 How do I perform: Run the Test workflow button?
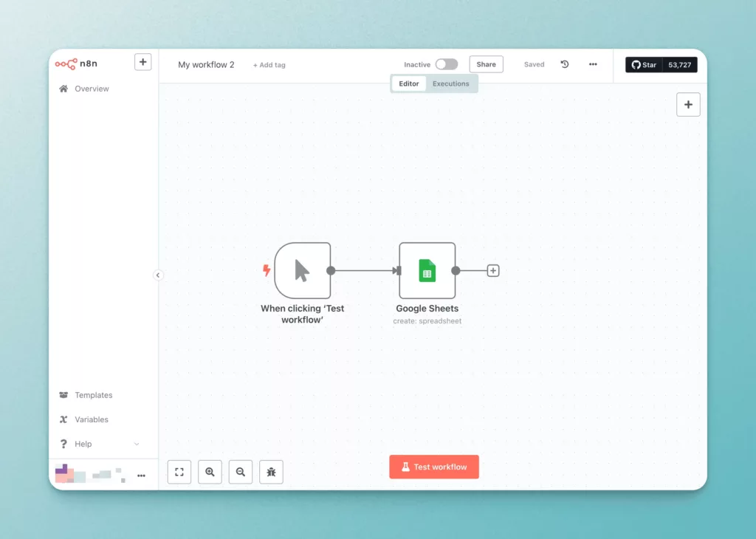(434, 467)
